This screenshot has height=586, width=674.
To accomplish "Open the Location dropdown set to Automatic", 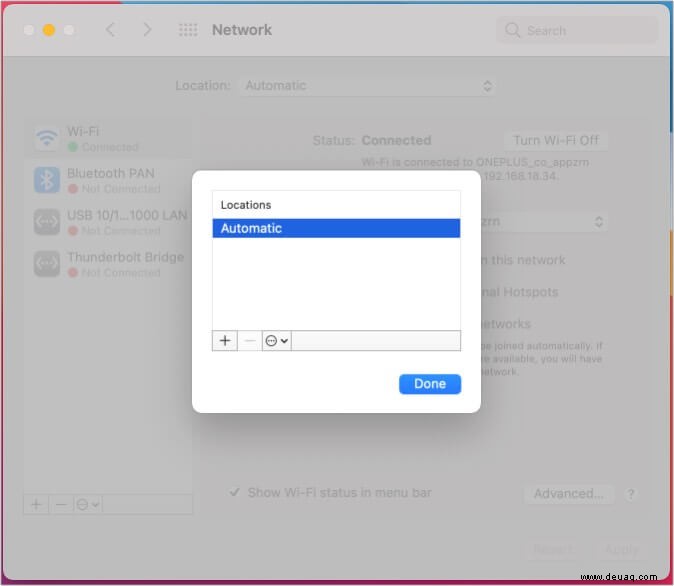I will (368, 86).
